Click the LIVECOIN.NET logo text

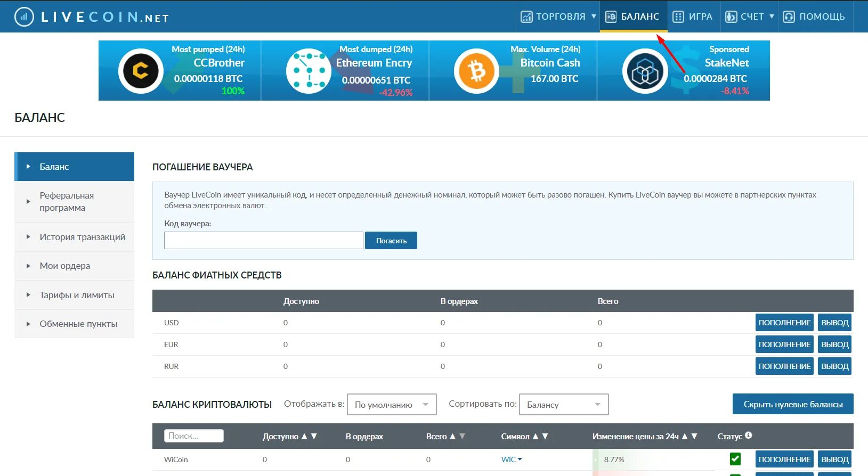pos(105,17)
